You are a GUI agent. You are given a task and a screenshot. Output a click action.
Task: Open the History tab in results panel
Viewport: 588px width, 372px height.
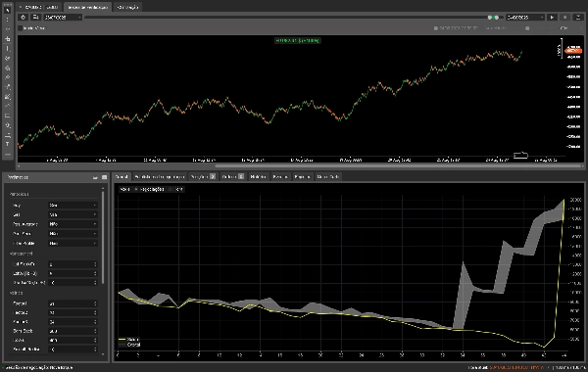(258, 176)
